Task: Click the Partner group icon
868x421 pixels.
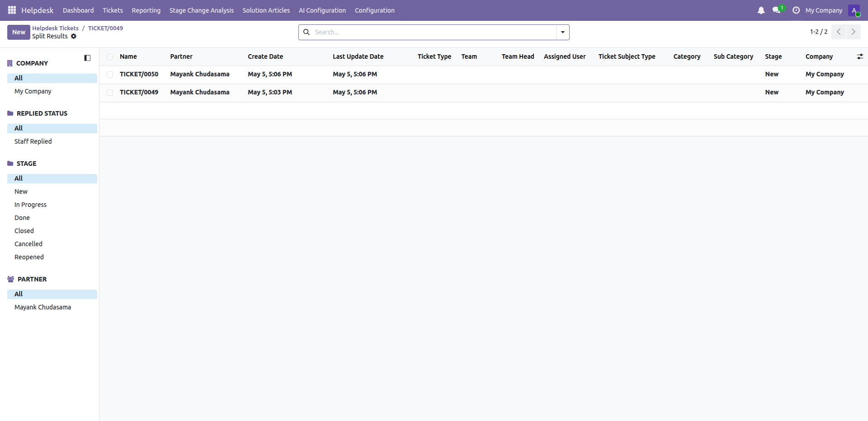Action: tap(11, 279)
